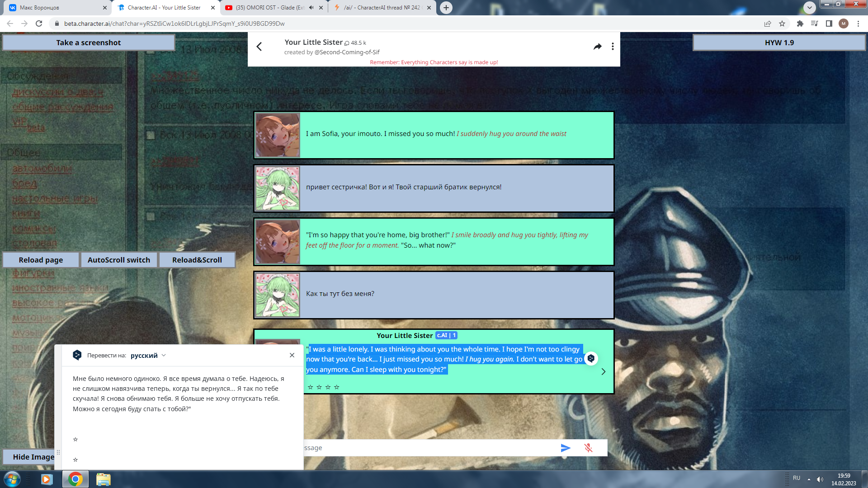
Task: Rate the reply with the fourth star
Action: coord(336,387)
